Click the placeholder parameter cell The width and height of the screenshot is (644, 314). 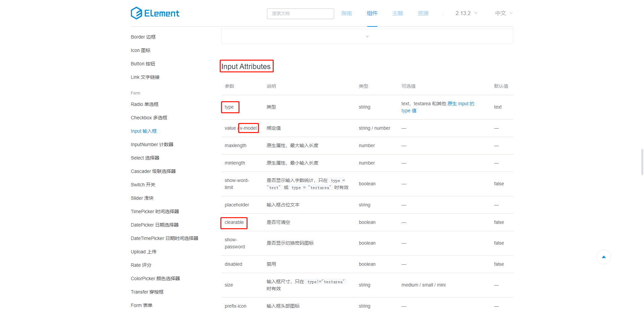[x=237, y=205]
